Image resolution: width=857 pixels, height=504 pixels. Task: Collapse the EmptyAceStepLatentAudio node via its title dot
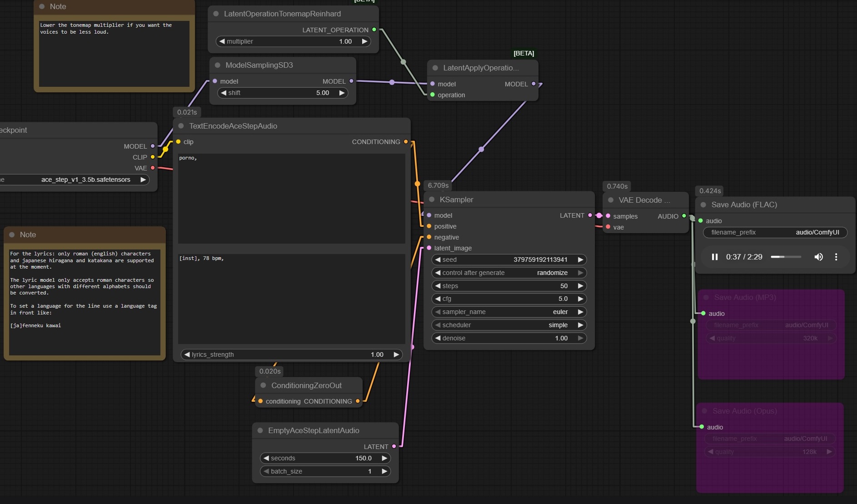coord(260,430)
